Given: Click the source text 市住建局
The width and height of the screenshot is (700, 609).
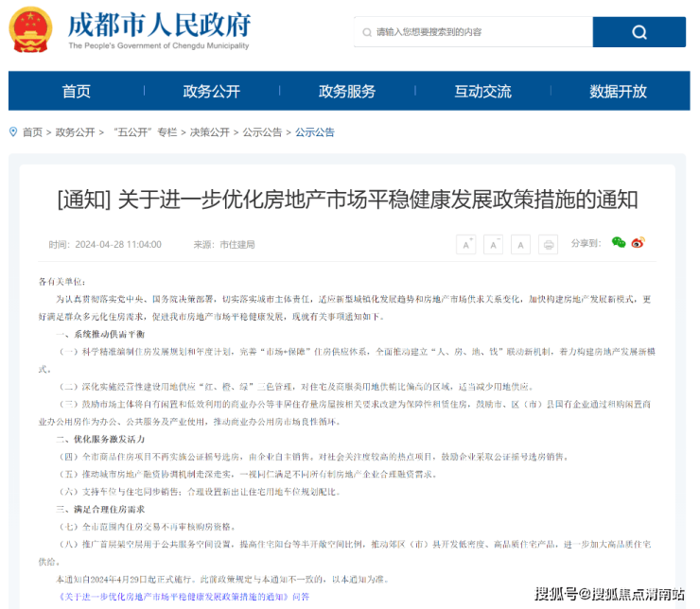Looking at the screenshot, I should pyautogui.click(x=237, y=245).
